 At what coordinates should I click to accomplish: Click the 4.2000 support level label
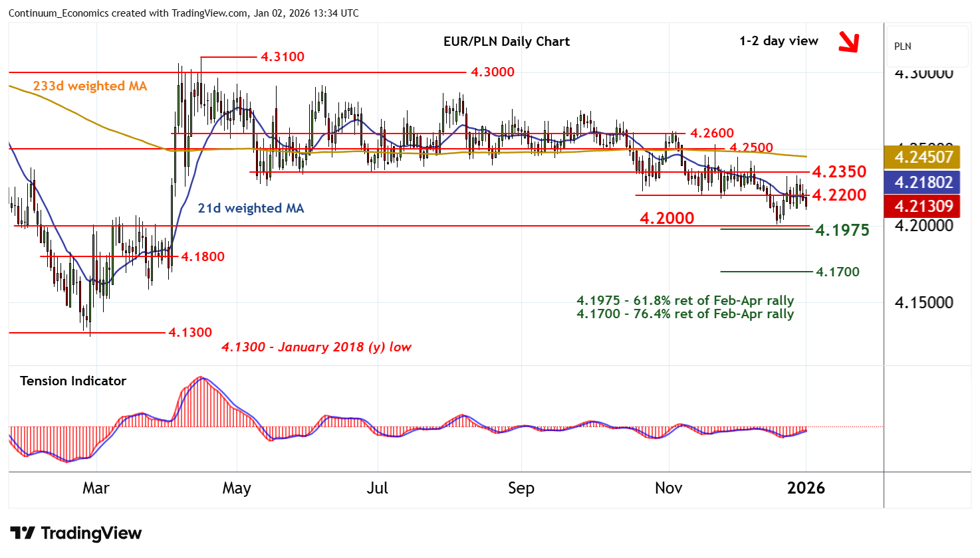tap(667, 218)
